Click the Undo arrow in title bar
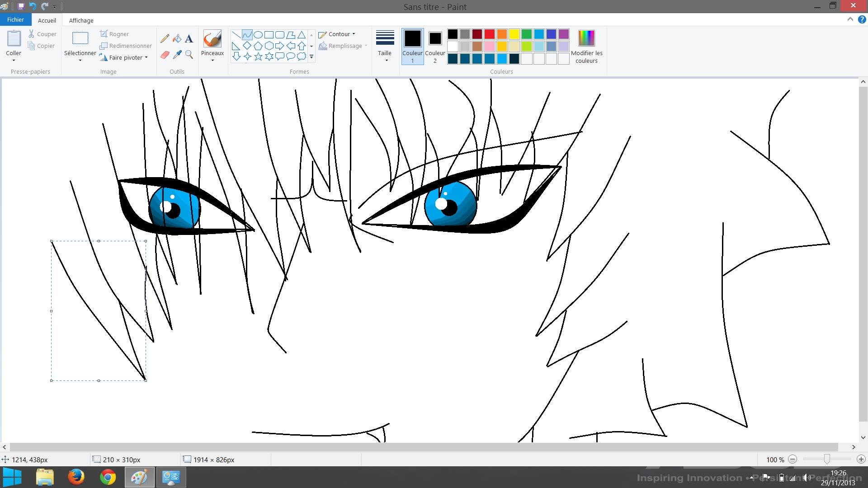Viewport: 868px width, 488px height. click(33, 6)
